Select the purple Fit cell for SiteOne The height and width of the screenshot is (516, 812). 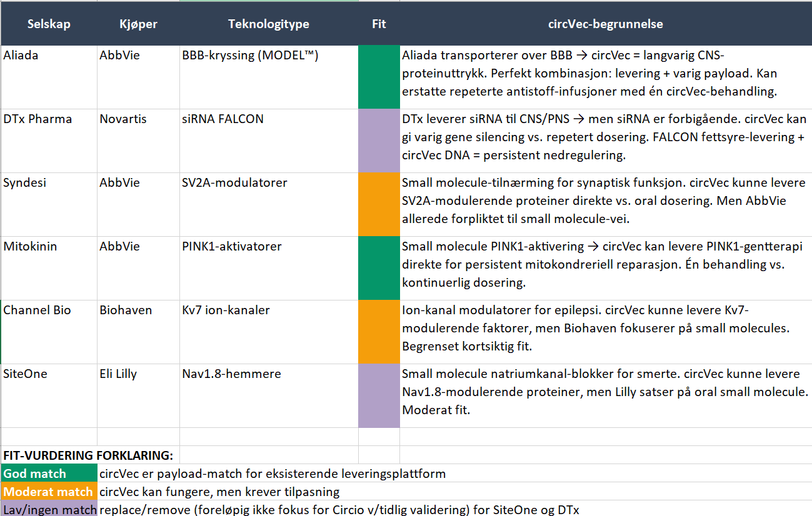[x=379, y=395]
